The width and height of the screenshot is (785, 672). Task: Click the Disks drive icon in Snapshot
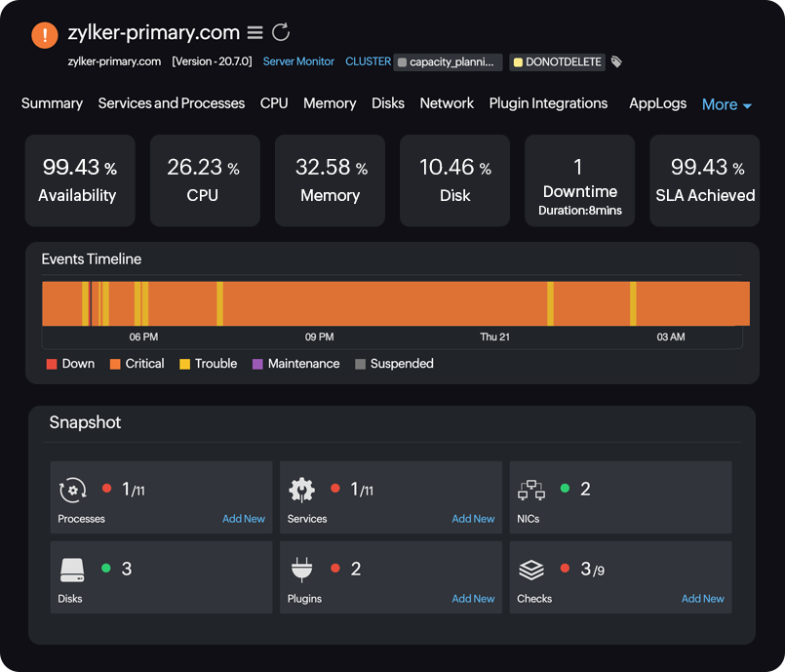[x=72, y=571]
